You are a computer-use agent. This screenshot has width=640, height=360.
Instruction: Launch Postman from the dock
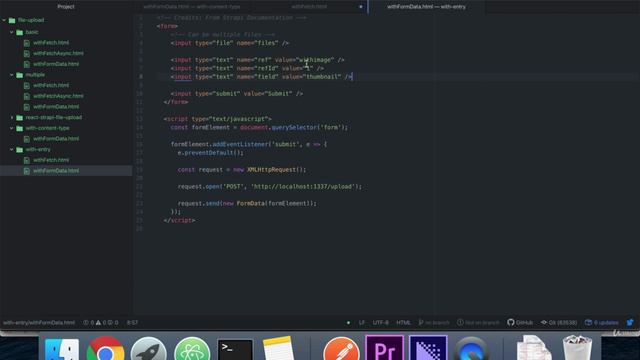341,349
